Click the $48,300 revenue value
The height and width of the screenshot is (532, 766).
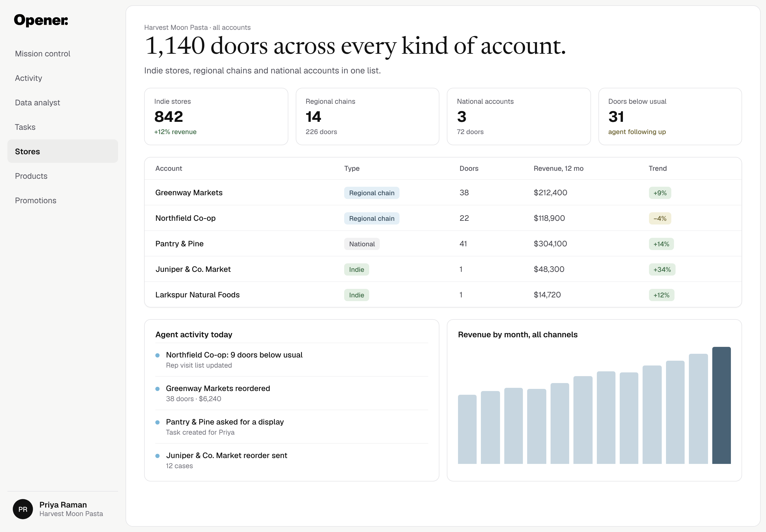[x=549, y=269]
